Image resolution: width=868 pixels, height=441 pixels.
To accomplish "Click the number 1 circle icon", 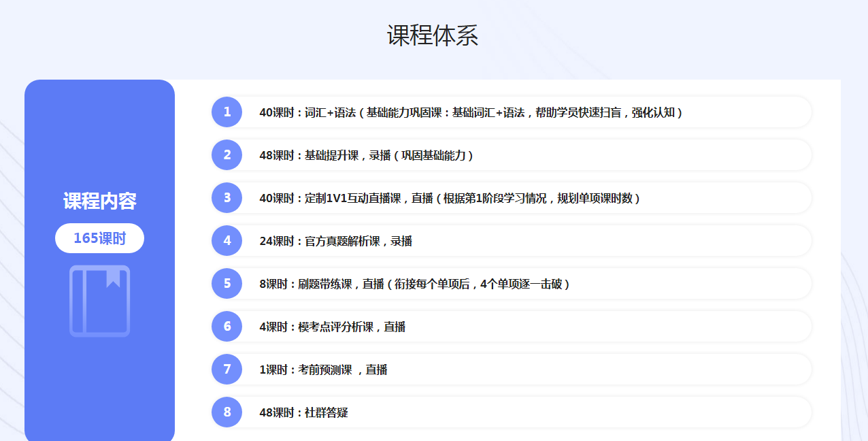I will pyautogui.click(x=227, y=112).
